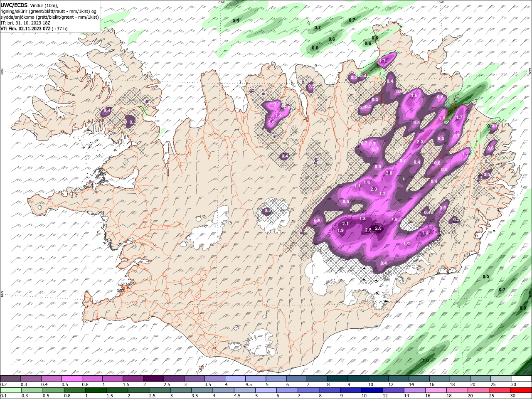Click the '25' label in rain legend row

coord(492,396)
